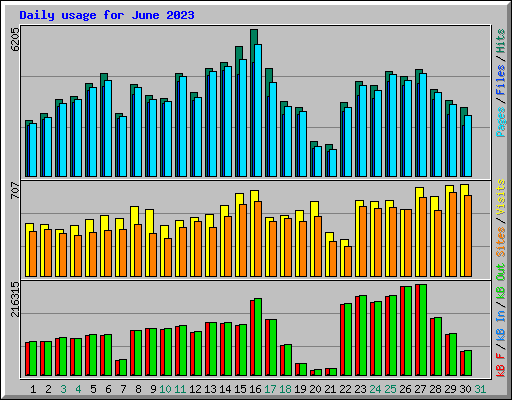The image size is (512, 400).
Task: Click green day label 11
Action: (180, 389)
